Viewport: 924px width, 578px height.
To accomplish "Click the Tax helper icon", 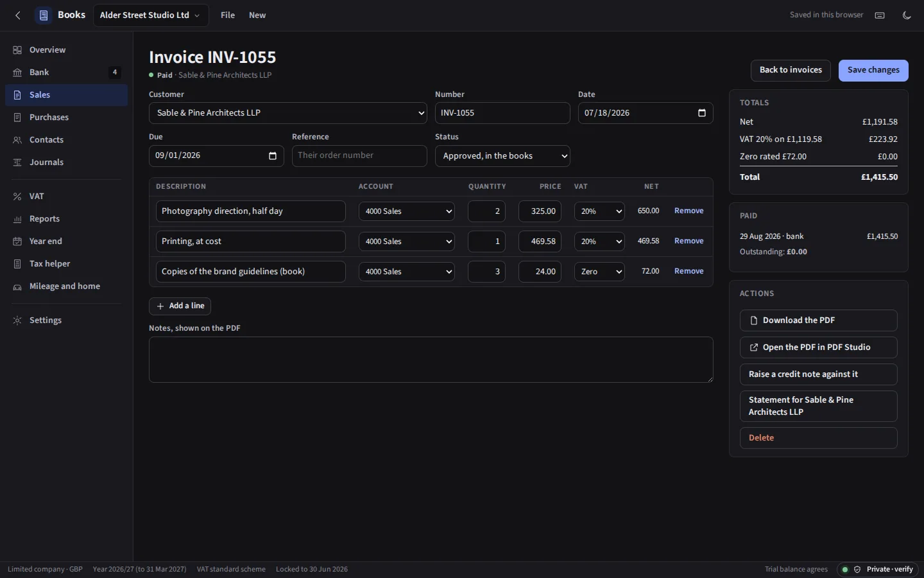I will click(x=17, y=264).
